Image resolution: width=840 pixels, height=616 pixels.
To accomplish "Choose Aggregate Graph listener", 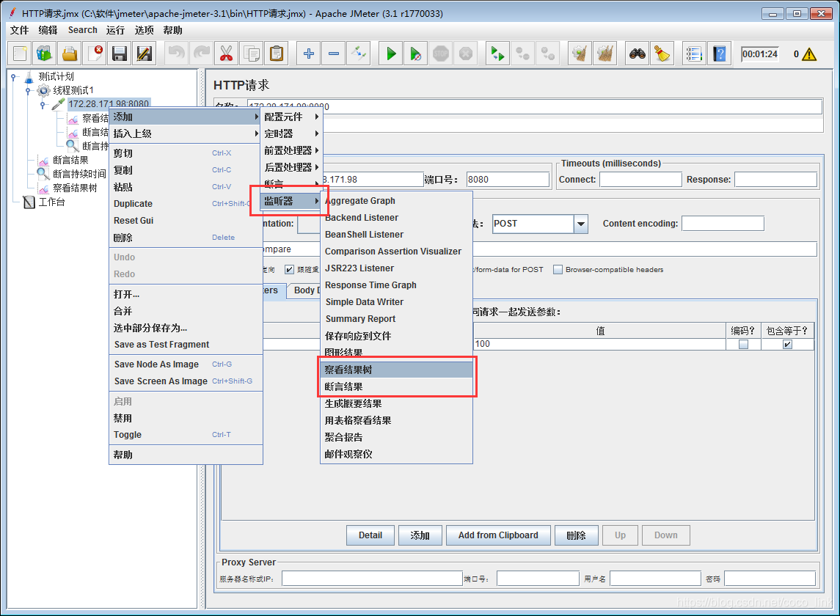I will pos(396,201).
